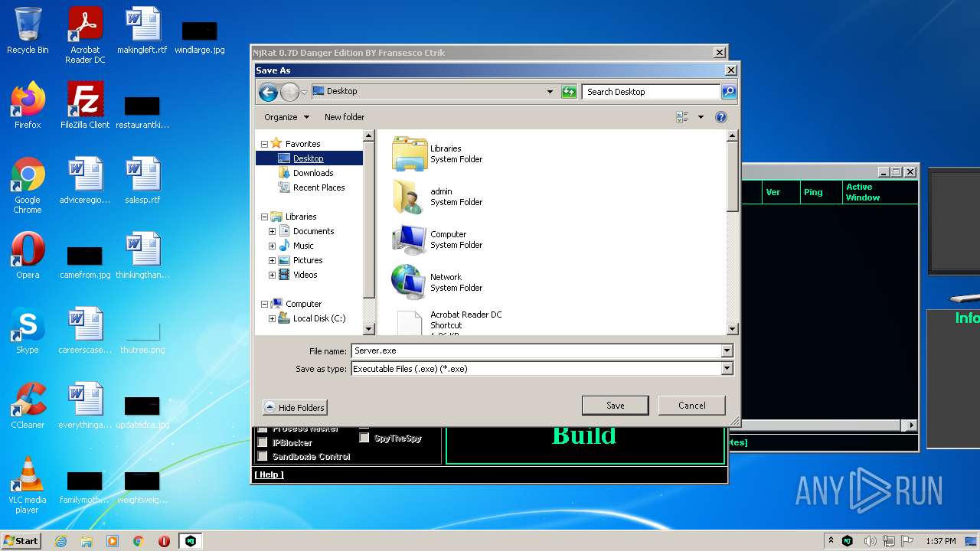Screen dimensions: 980x551
Task: Open the Save As help icon
Action: tap(720, 117)
